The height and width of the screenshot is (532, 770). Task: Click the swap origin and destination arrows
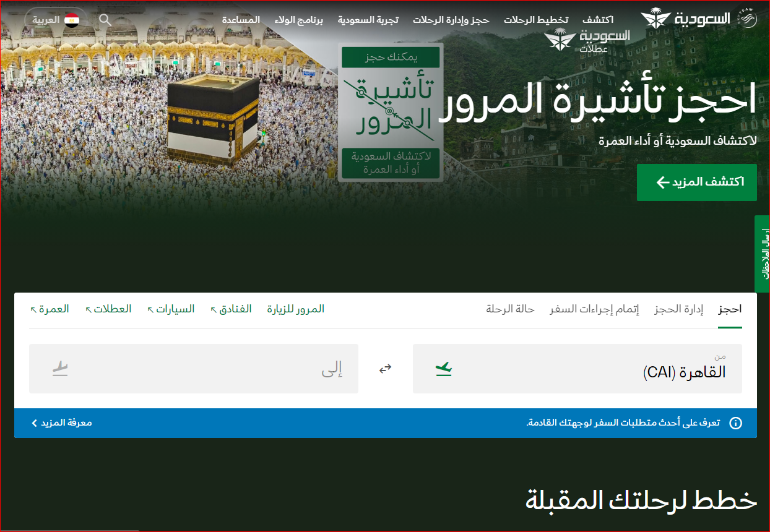tap(386, 369)
